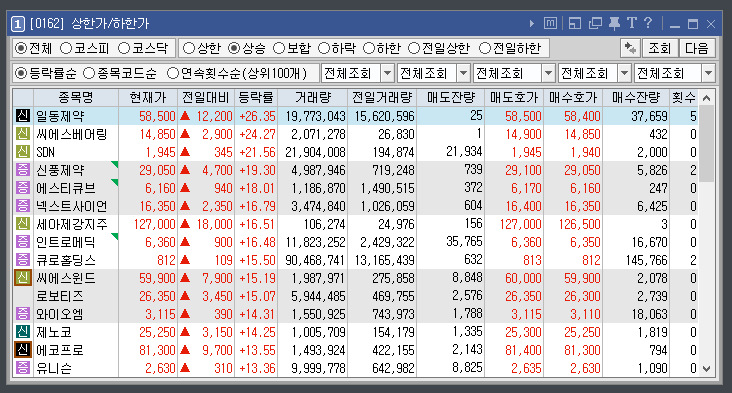This screenshot has width=732, height=393.
Task: Click the 증 badge beside 신풍제약
Action: [x=23, y=170]
